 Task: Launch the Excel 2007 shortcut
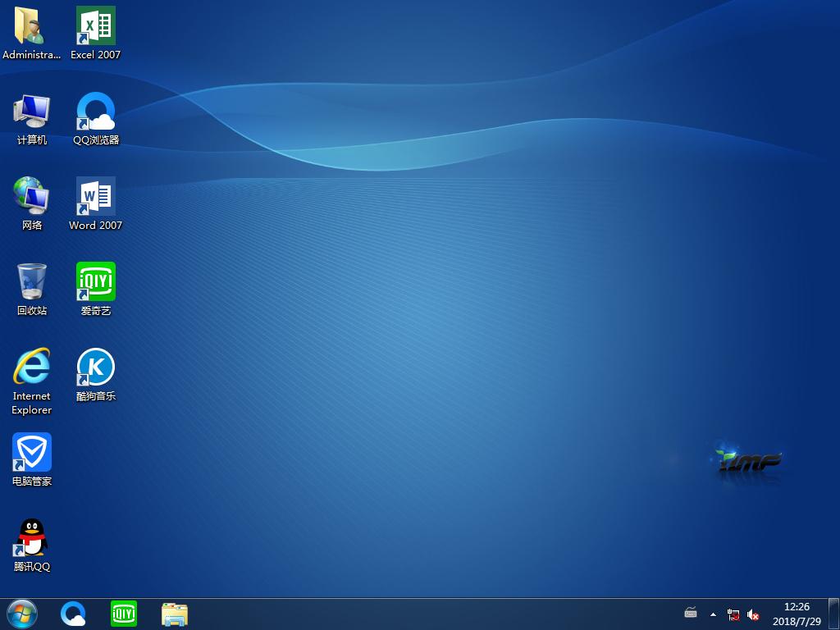tap(95, 33)
